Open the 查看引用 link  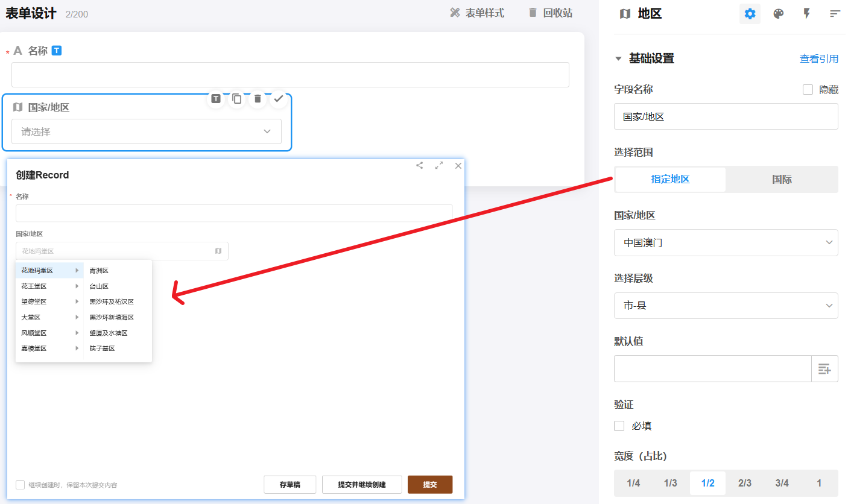point(818,58)
